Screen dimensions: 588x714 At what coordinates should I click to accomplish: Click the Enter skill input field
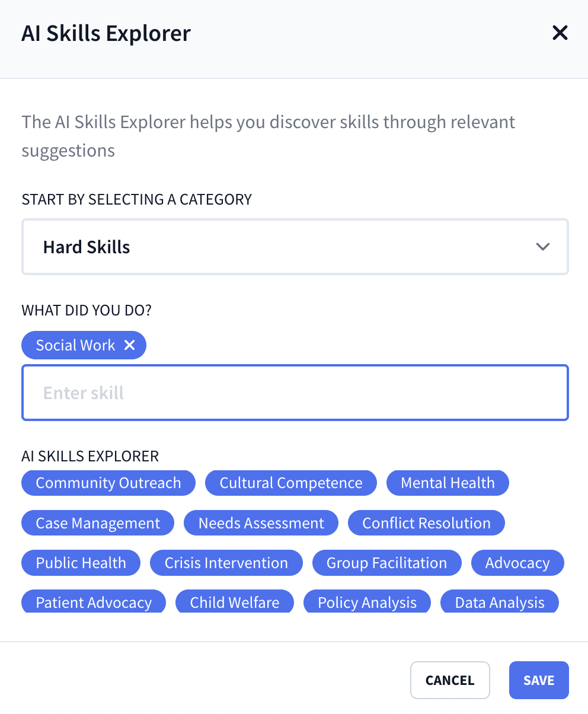point(295,393)
